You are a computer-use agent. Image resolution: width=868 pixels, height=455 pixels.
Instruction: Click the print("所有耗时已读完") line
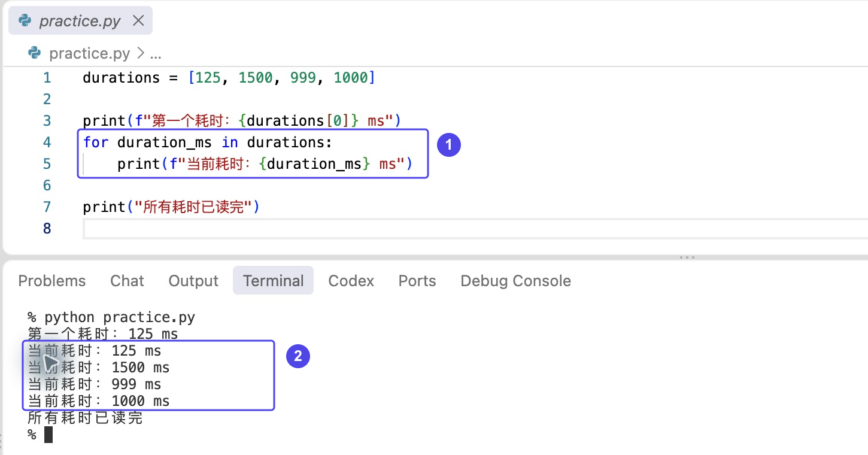171,207
